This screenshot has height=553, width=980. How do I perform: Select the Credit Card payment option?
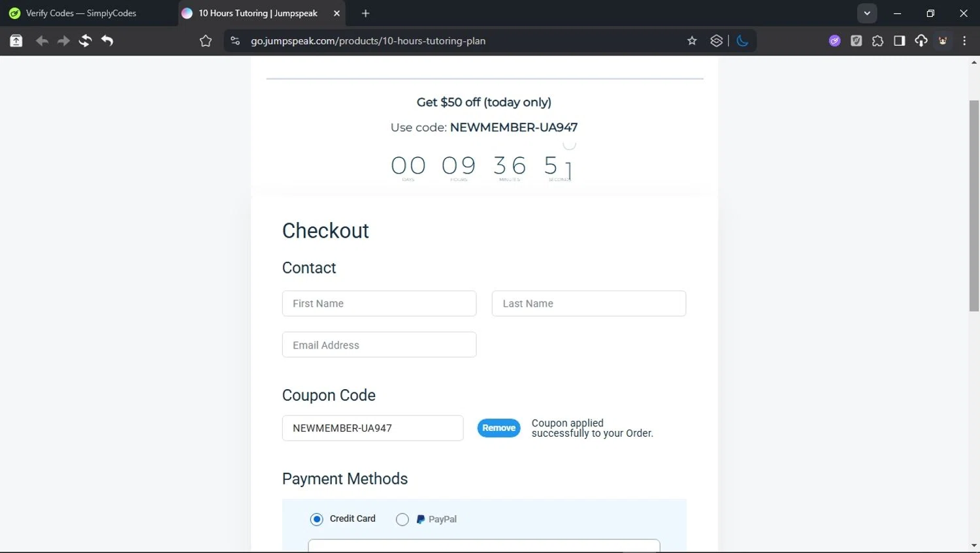(317, 519)
